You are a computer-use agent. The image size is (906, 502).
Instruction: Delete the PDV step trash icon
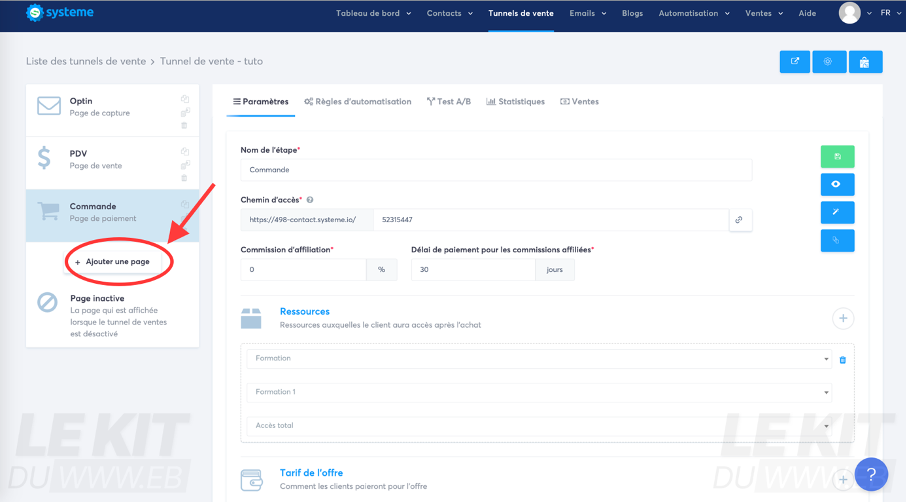click(184, 178)
